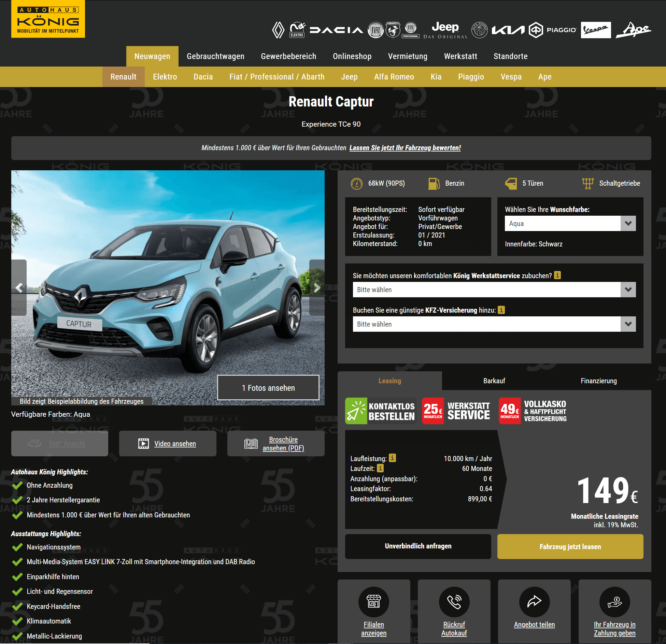Select Renault in the brand submenu
The image size is (666, 644).
click(x=123, y=77)
